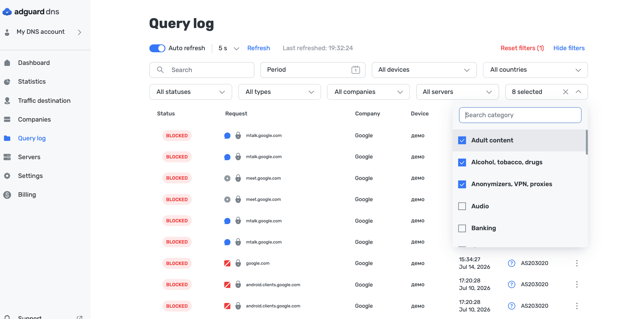
Task: Open the three-dot menu for the google.com row
Action: tap(577, 263)
